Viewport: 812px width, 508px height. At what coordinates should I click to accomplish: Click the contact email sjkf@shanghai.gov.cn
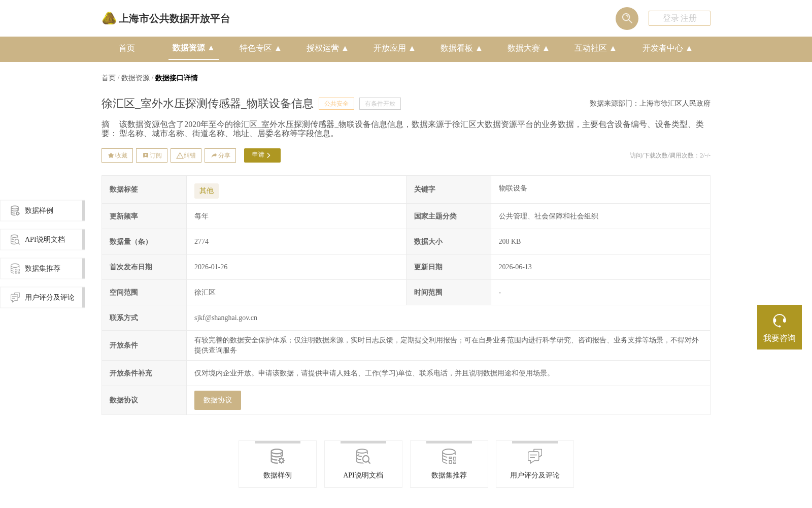tap(226, 318)
